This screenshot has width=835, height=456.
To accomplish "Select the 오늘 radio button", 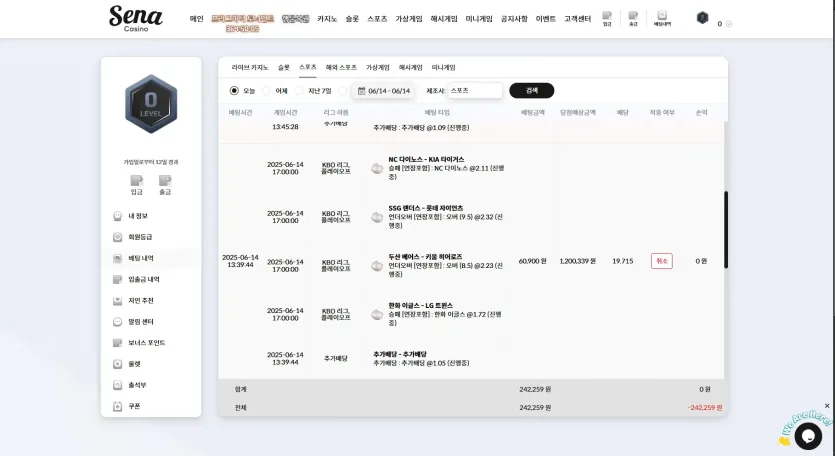I will pos(234,91).
